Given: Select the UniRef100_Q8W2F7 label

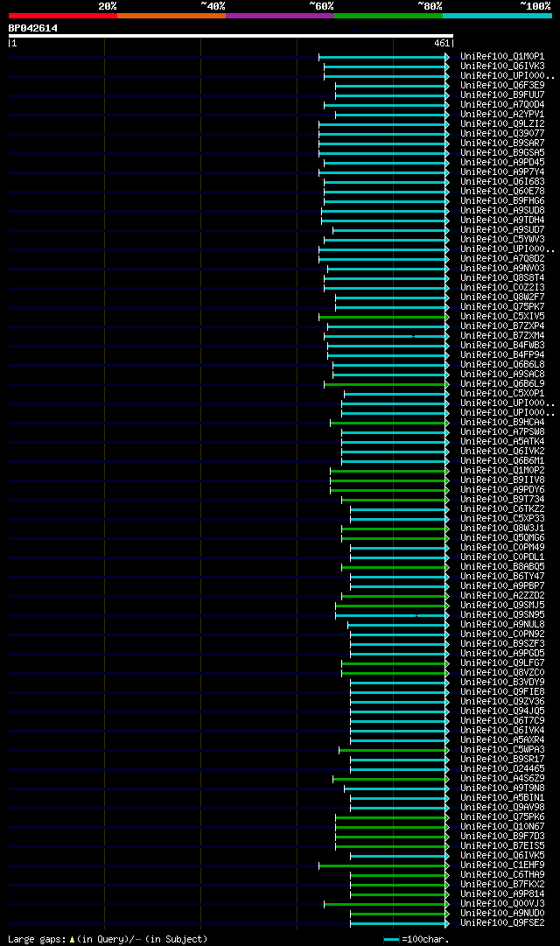Looking at the screenshot, I should coord(502,298).
